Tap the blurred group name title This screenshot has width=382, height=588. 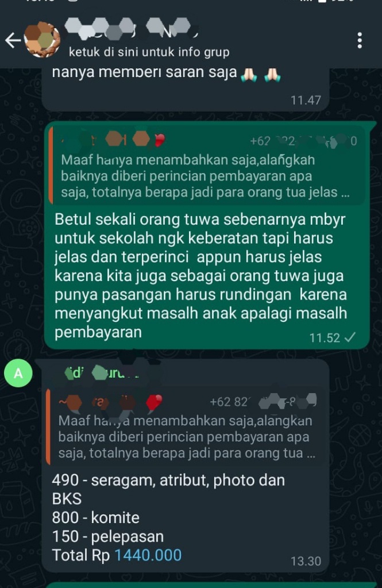(129, 29)
